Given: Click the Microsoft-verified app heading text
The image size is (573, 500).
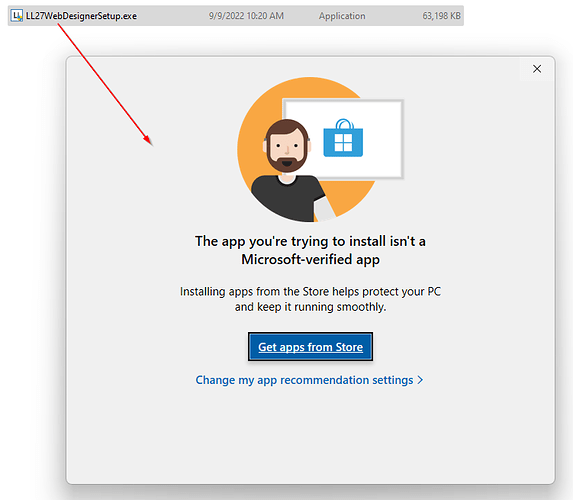Looking at the screenshot, I should (310, 250).
